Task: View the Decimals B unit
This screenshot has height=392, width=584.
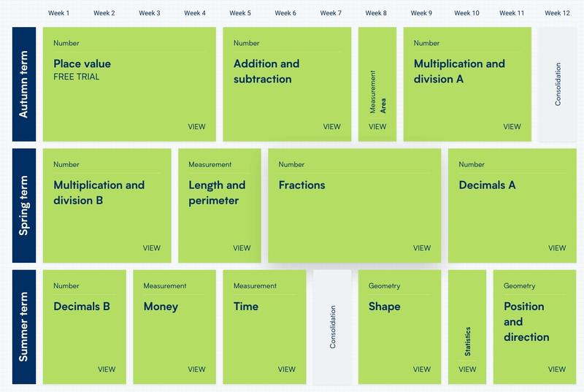Action: [107, 369]
